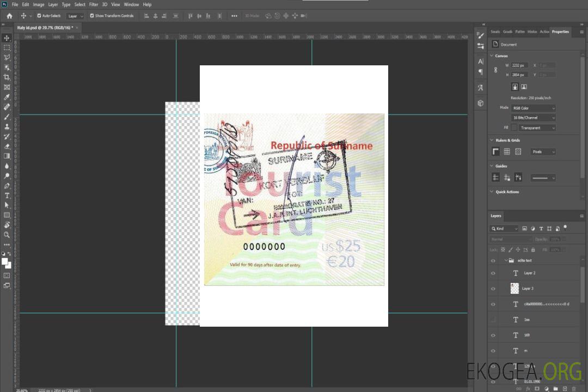Open the Window menu
The image size is (588, 392).
131,4
